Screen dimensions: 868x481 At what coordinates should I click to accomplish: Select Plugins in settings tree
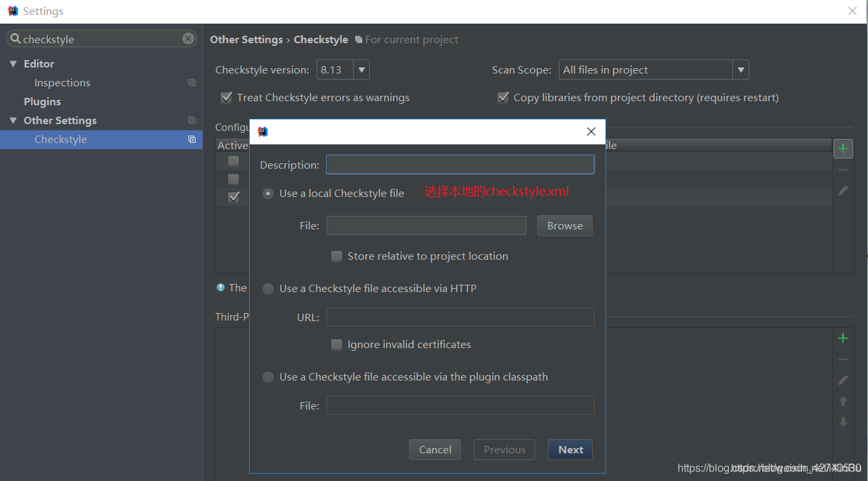tap(42, 101)
